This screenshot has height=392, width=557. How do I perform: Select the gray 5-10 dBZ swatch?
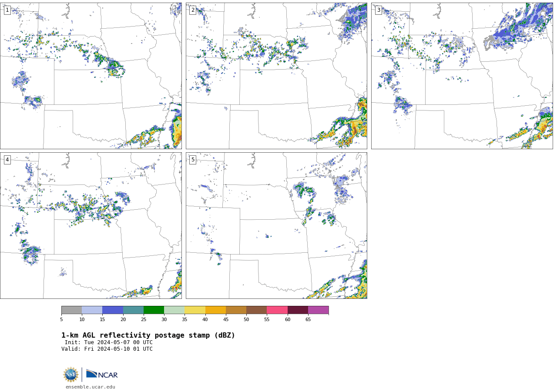[x=71, y=310]
